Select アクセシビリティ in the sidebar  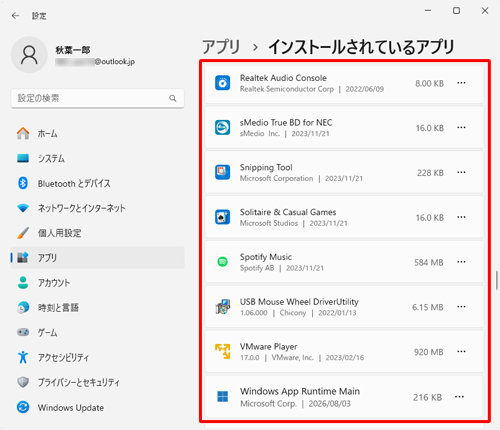[x=97, y=357]
